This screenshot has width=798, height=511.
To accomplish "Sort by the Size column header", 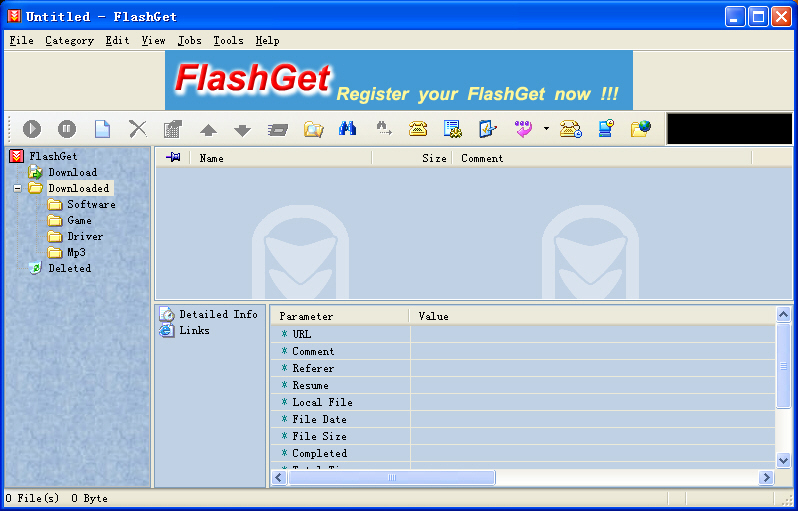I will click(x=412, y=158).
